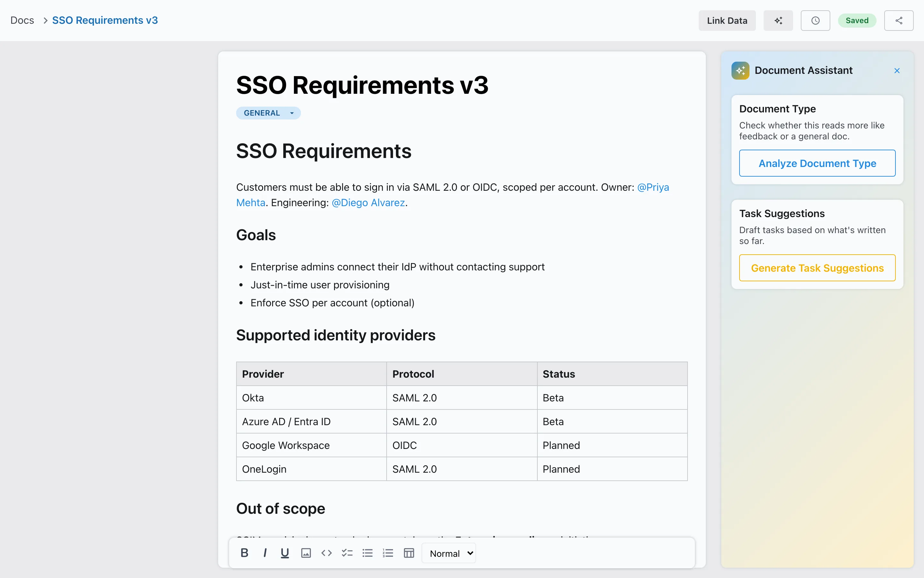Image resolution: width=924 pixels, height=578 pixels.
Task: Insert a checklist
Action: click(347, 553)
